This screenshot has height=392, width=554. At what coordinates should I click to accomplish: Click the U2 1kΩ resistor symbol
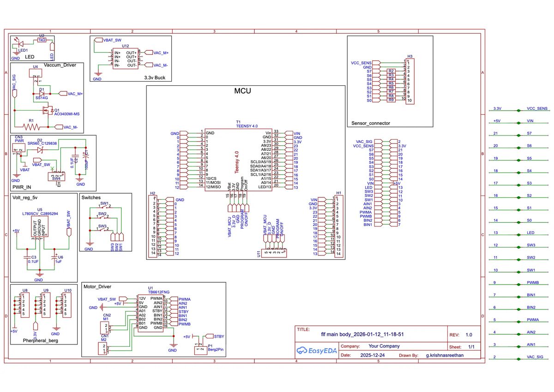tap(42, 40)
